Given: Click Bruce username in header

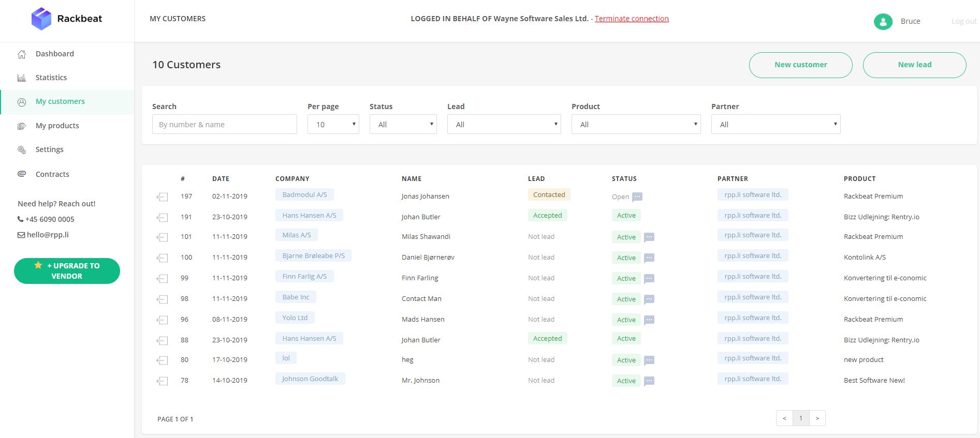Looking at the screenshot, I should [911, 21].
